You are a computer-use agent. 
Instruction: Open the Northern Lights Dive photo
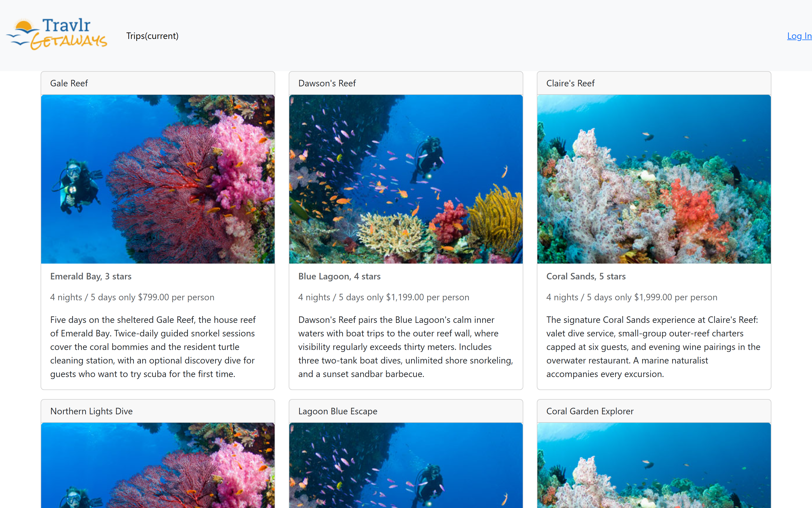coord(158,465)
